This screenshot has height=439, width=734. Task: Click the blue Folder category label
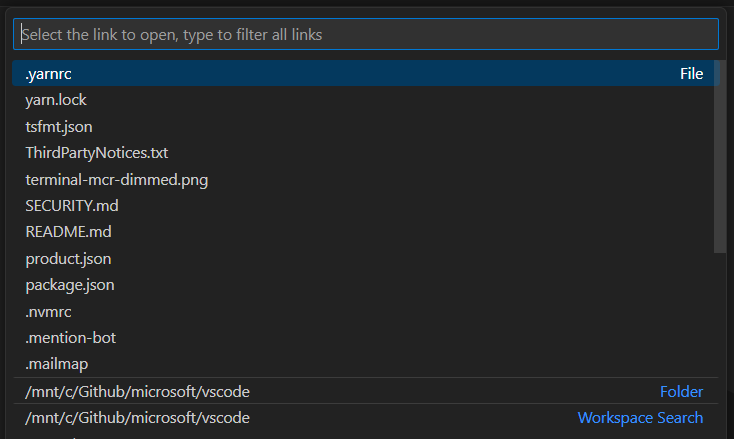[x=681, y=391]
